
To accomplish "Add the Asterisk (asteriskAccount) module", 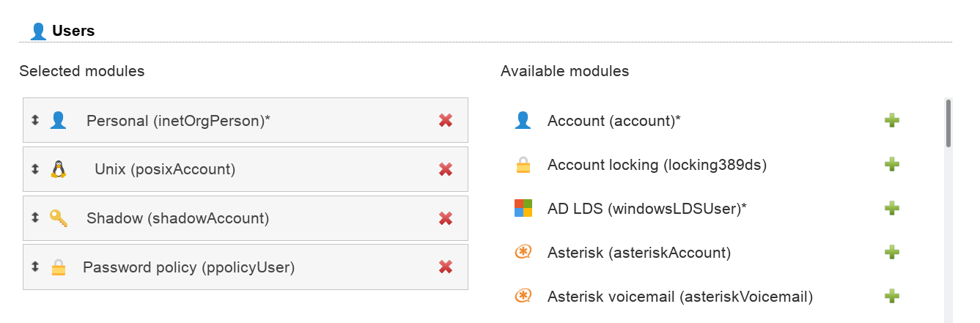I will click(x=891, y=253).
